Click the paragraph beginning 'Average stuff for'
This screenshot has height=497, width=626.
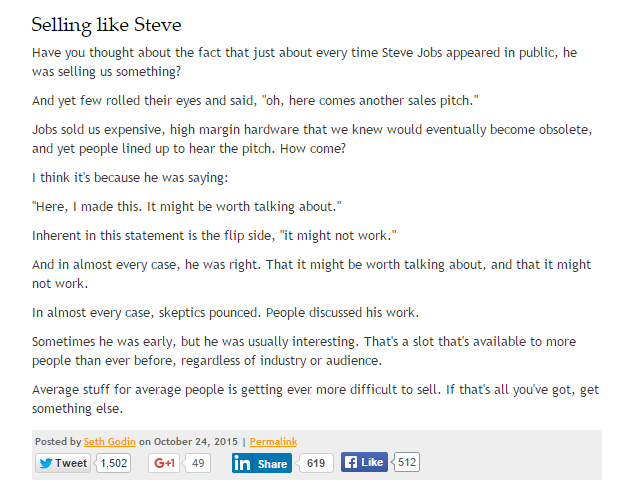pos(315,399)
